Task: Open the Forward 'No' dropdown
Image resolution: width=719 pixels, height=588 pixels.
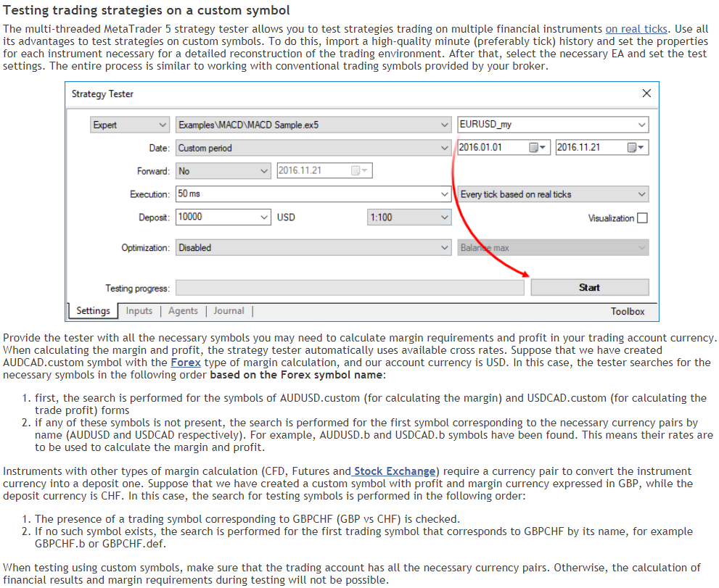Action: 223,171
